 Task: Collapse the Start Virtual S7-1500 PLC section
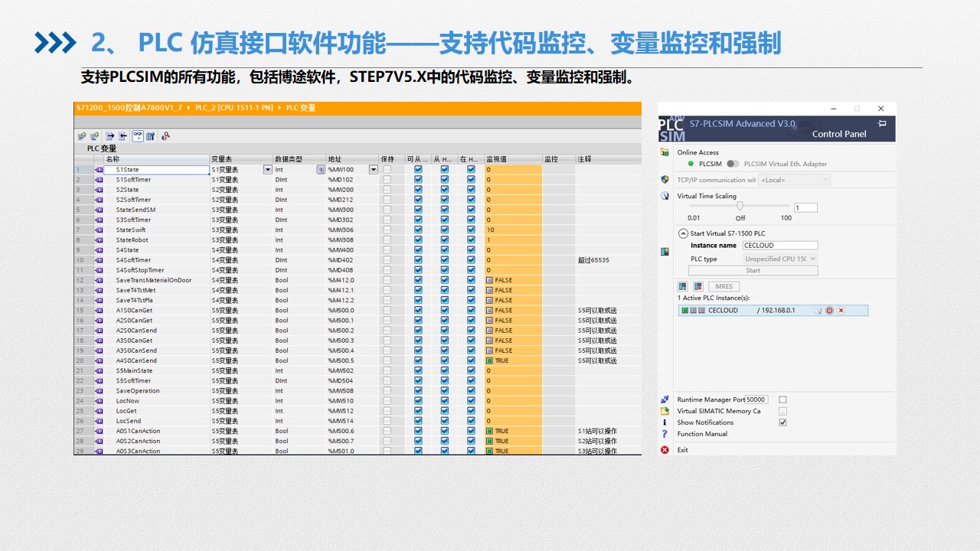pyautogui.click(x=683, y=233)
